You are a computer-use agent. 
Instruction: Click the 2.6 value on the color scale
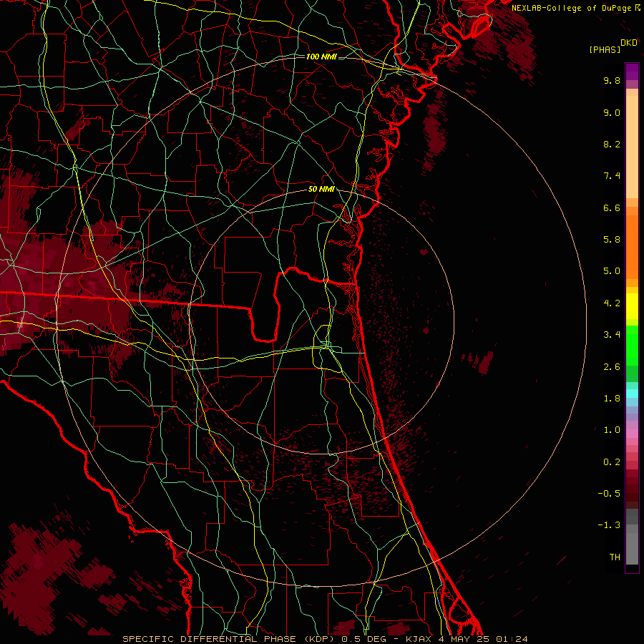[612, 367]
